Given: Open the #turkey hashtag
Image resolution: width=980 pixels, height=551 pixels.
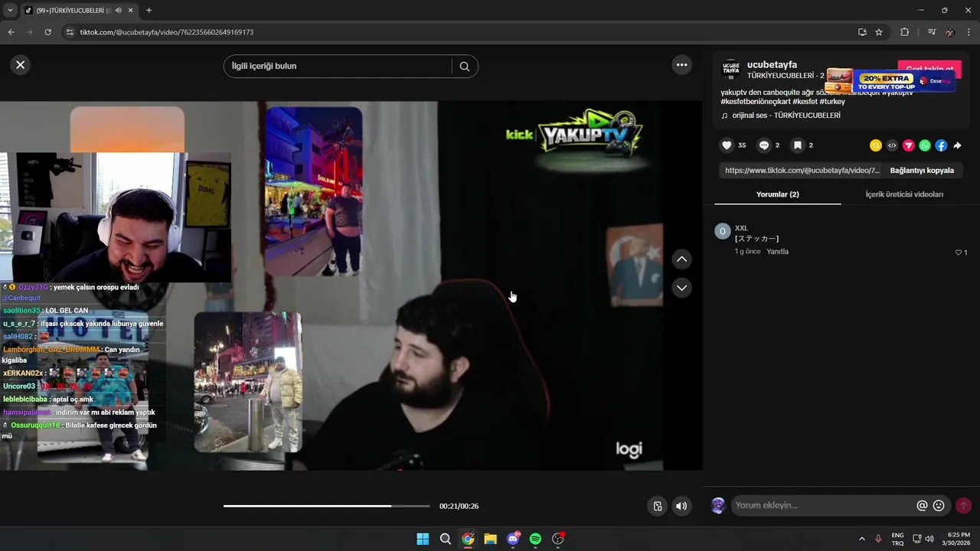Looking at the screenshot, I should click(832, 102).
